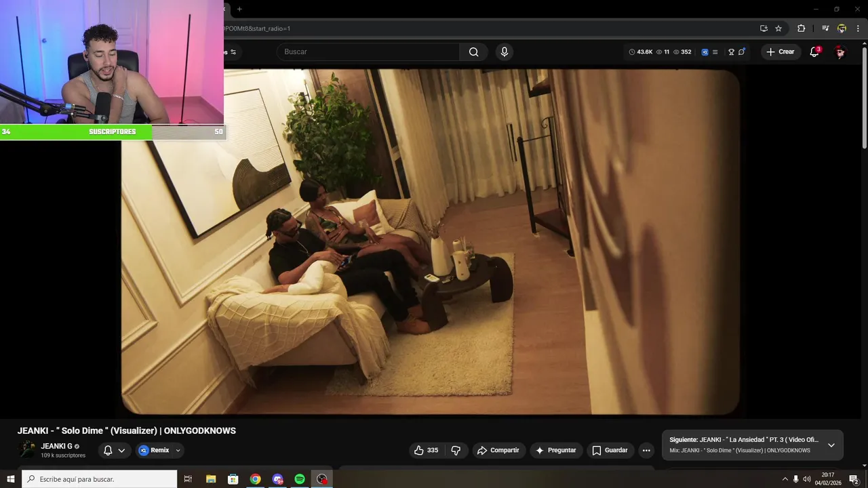
Task: Open the media controls icon in Chrome toolbar
Action: 825,28
